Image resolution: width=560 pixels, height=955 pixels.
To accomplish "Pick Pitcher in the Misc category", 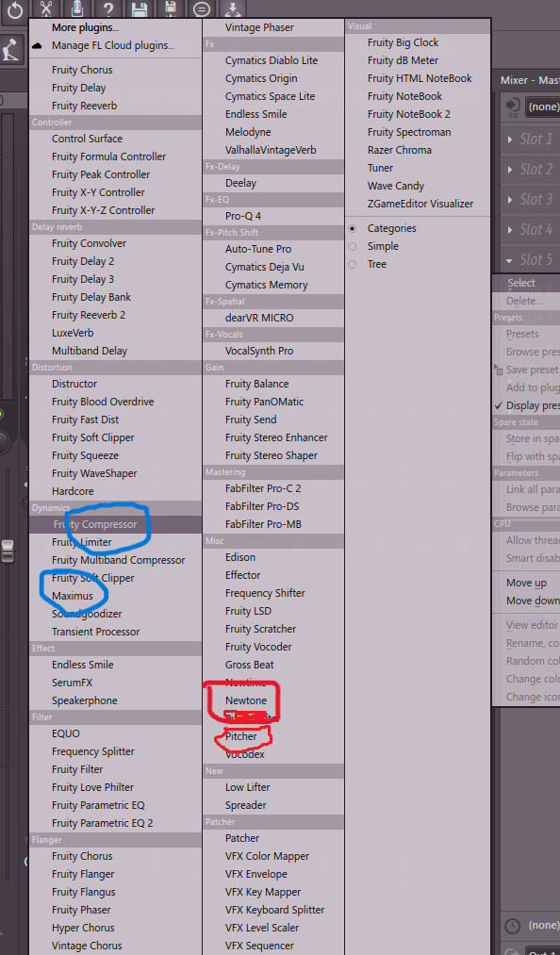I will [241, 736].
